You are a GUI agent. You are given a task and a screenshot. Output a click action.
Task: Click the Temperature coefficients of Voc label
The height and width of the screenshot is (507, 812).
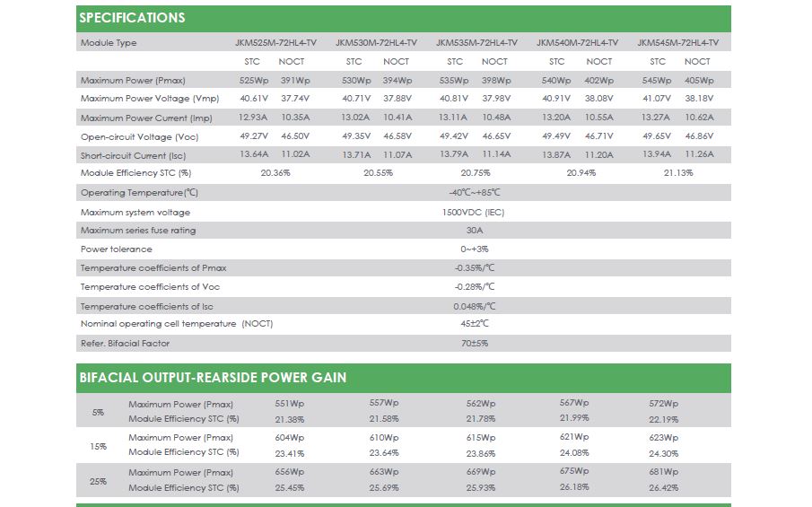150,287
